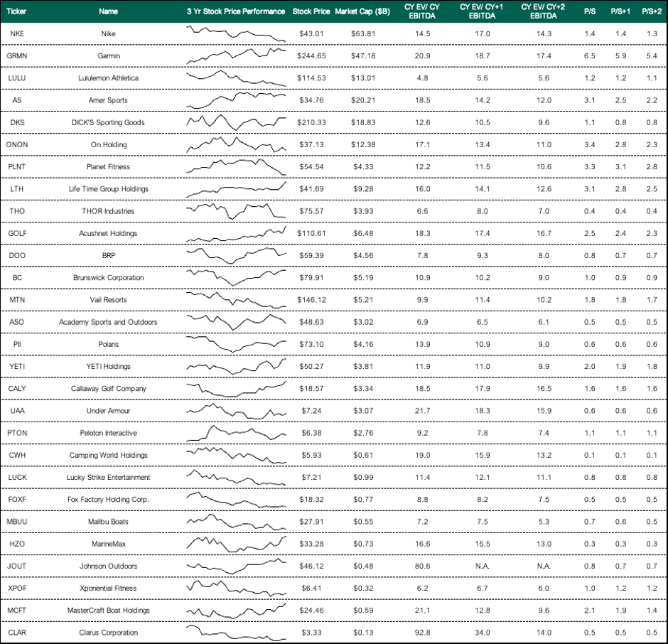
Task: Select the Planet Fitness name cell
Action: (x=108, y=166)
